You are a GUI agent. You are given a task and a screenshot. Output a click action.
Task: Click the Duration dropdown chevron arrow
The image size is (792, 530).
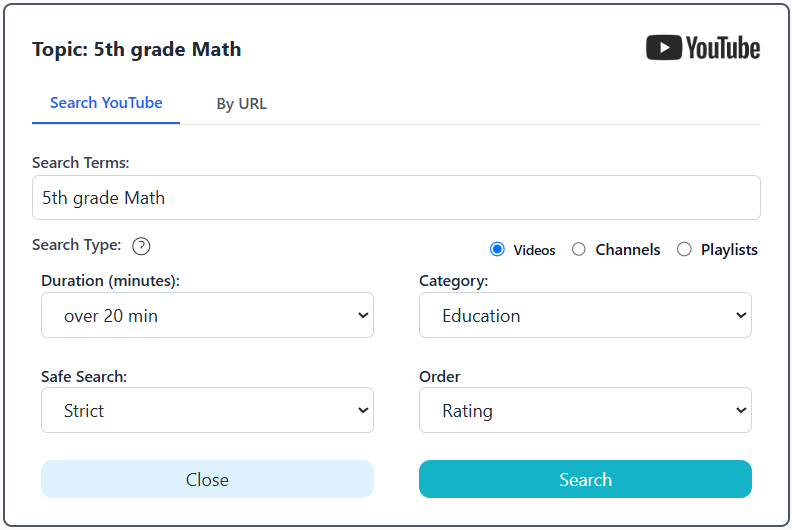(x=362, y=315)
